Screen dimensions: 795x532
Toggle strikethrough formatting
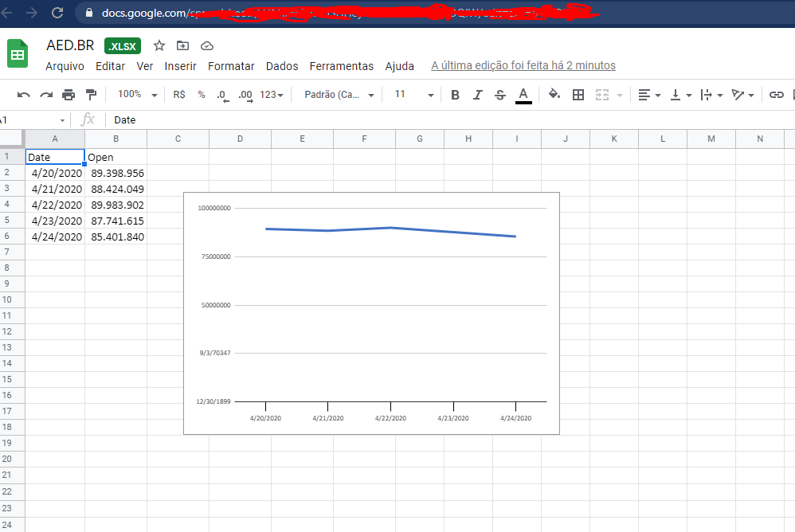click(499, 94)
